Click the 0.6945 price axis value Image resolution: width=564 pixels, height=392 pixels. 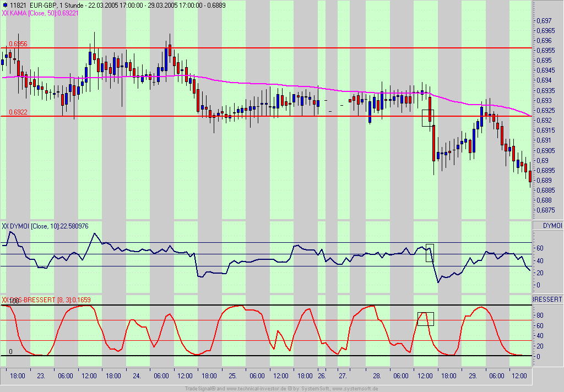(545, 70)
